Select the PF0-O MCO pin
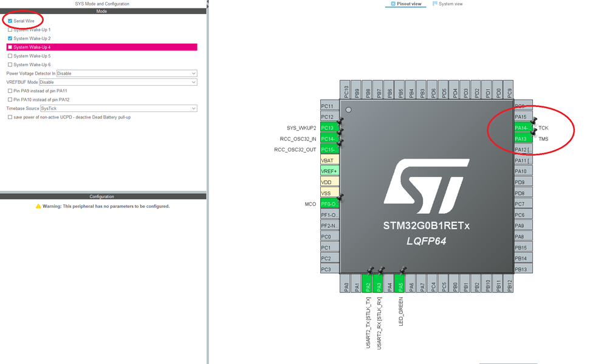The height and width of the screenshot is (364, 607). coord(330,204)
